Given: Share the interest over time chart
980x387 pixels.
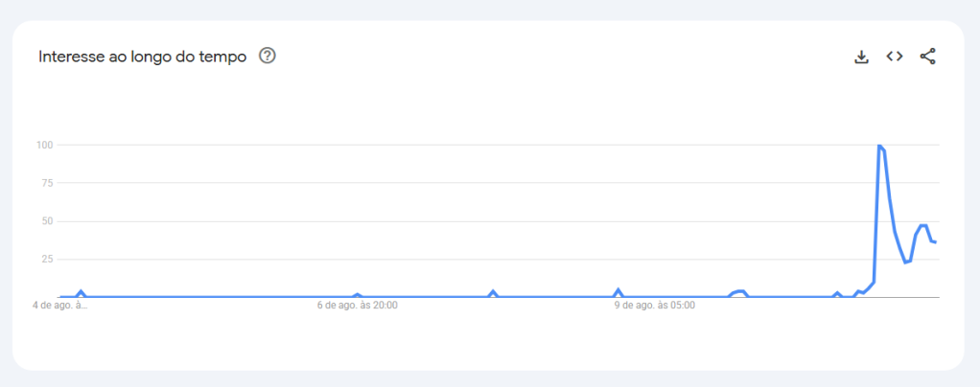Looking at the screenshot, I should coord(928,57).
